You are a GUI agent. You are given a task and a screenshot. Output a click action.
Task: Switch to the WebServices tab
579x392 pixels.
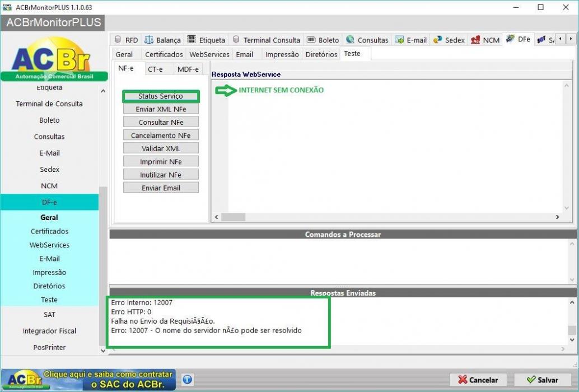pyautogui.click(x=209, y=54)
